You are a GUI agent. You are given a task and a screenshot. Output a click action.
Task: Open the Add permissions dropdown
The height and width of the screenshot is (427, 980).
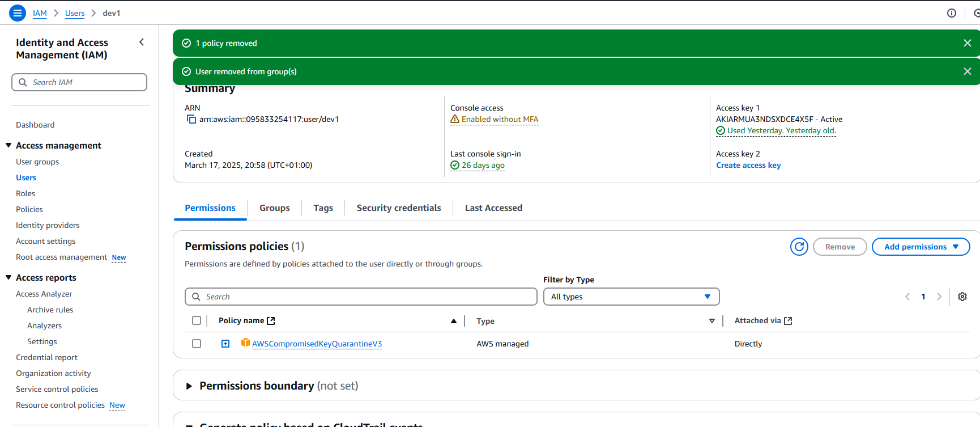click(x=921, y=247)
